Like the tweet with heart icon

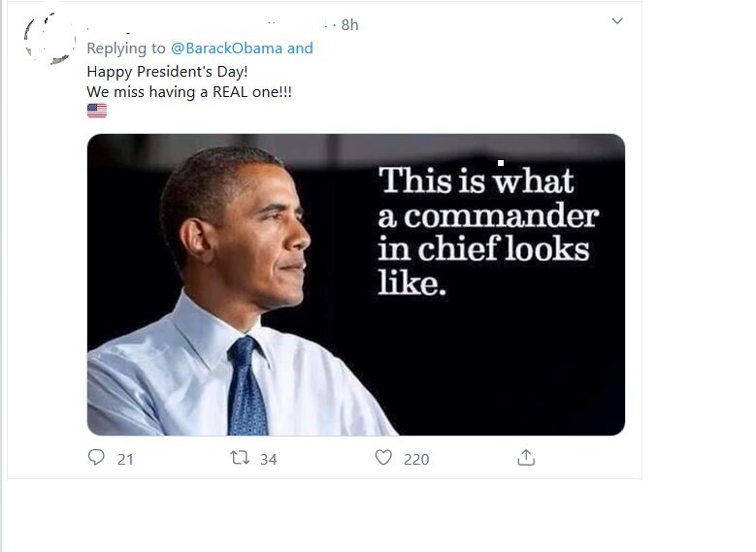tap(383, 458)
